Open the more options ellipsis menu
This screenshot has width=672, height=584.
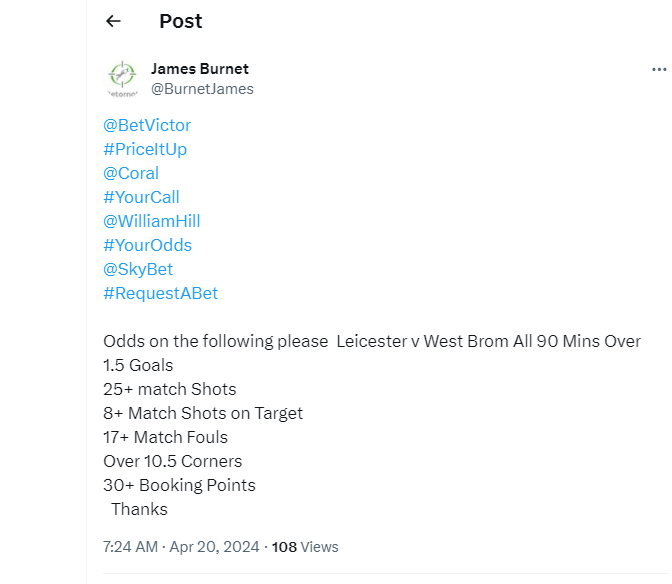[x=658, y=69]
